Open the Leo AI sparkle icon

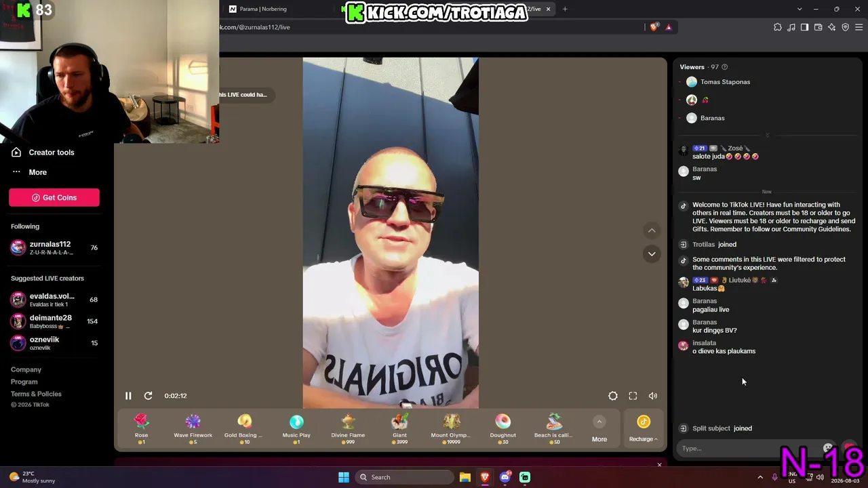(x=831, y=27)
